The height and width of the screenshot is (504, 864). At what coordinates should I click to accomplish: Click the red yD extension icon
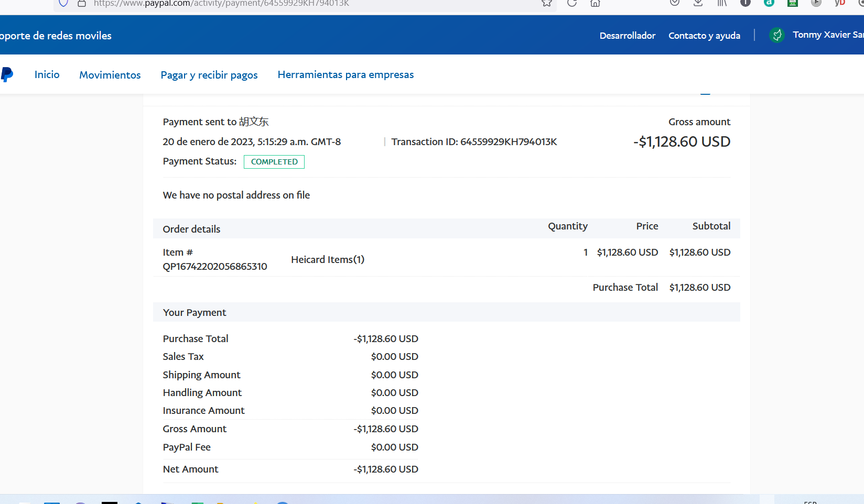click(x=840, y=3)
